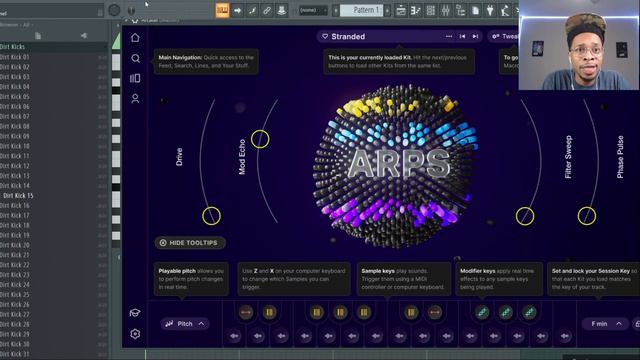Image resolution: width=640 pixels, height=360 pixels.
Task: Select Dirt Kick 10 in browser
Action: pyautogui.click(x=53, y=146)
